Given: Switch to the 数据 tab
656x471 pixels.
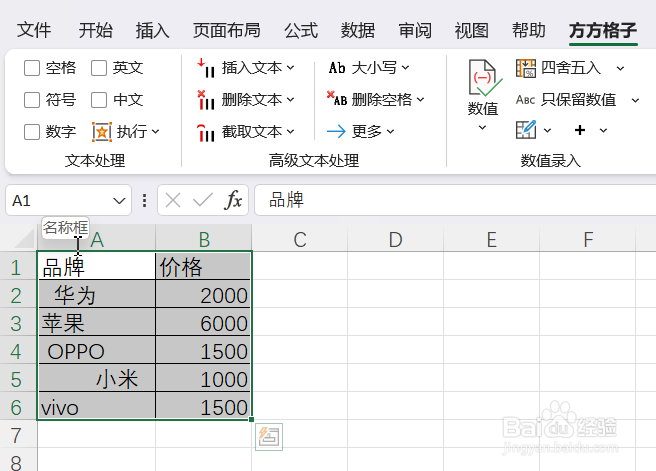Looking at the screenshot, I should click(358, 31).
